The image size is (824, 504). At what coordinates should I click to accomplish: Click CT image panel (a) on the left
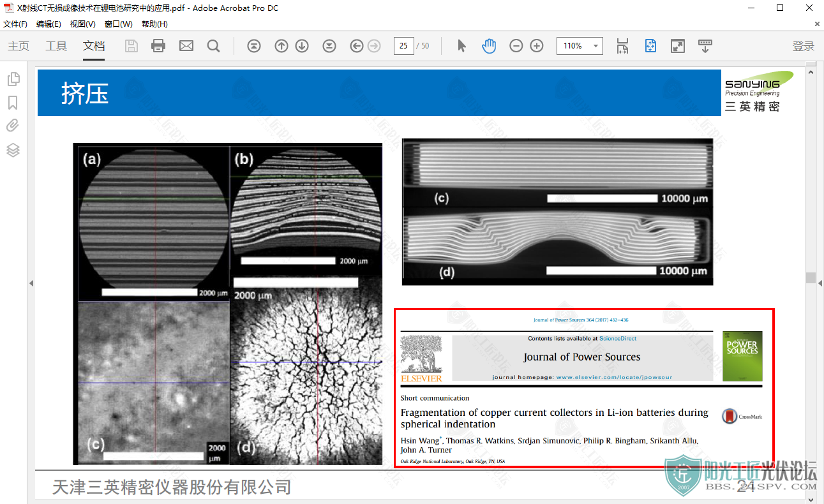[x=154, y=223]
